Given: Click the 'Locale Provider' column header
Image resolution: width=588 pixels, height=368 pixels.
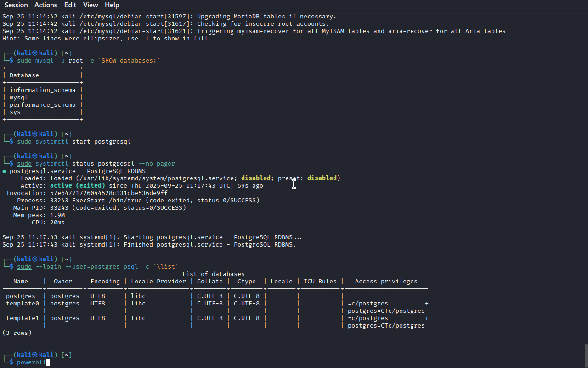Looking at the screenshot, I should click(x=158, y=282).
